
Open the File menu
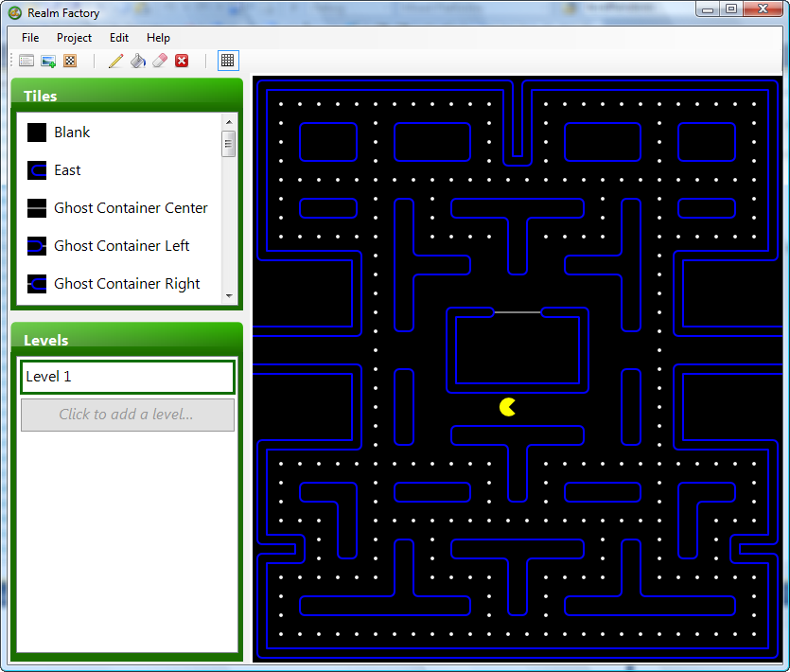30,38
